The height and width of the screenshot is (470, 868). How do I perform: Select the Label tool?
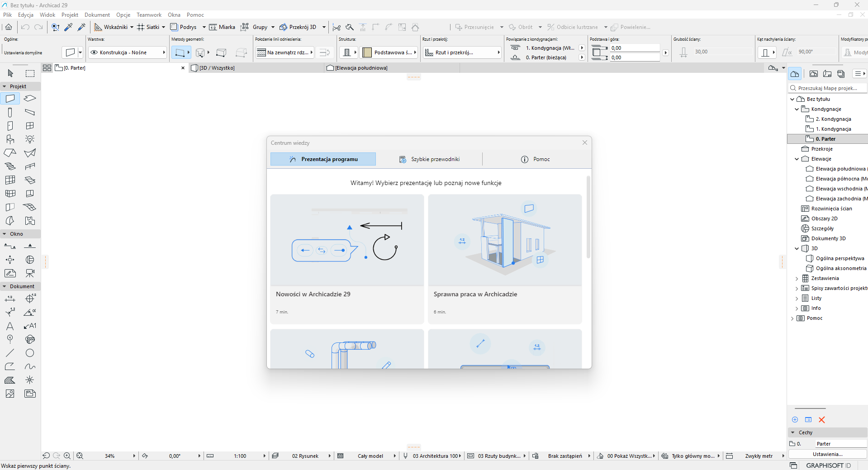[30, 326]
